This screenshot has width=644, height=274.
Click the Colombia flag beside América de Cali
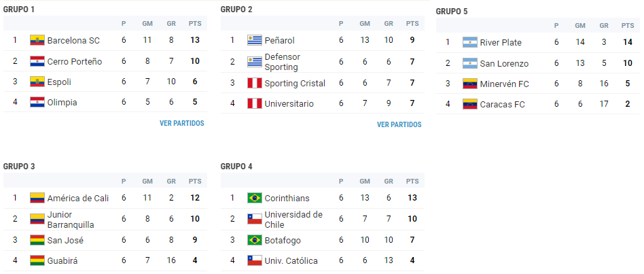37,198
